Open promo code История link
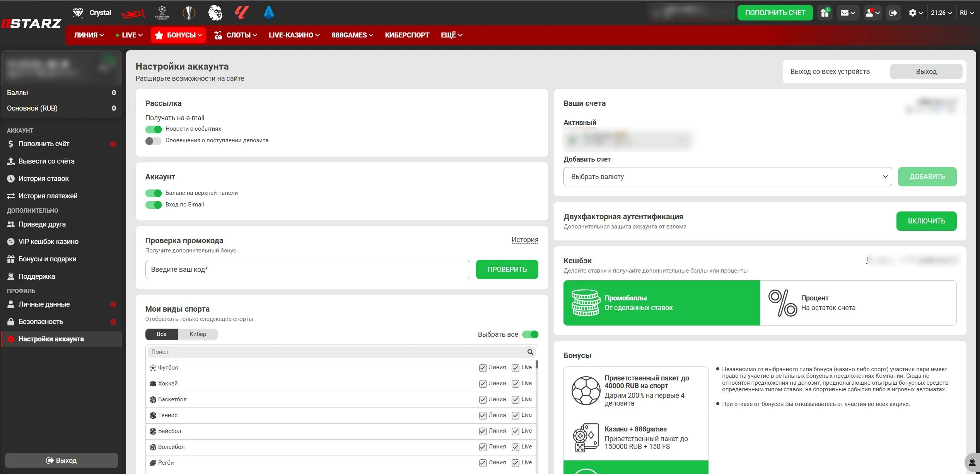The width and height of the screenshot is (980, 474). (524, 240)
